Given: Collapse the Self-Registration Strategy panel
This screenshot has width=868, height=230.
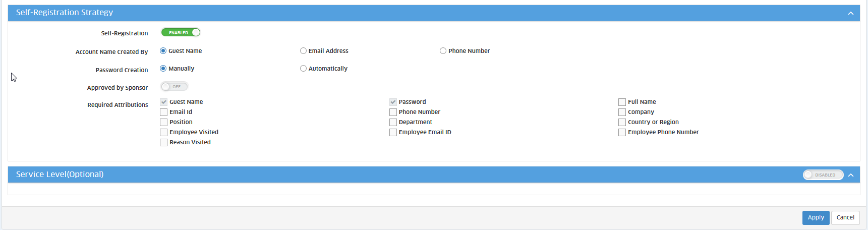Looking at the screenshot, I should tap(850, 13).
